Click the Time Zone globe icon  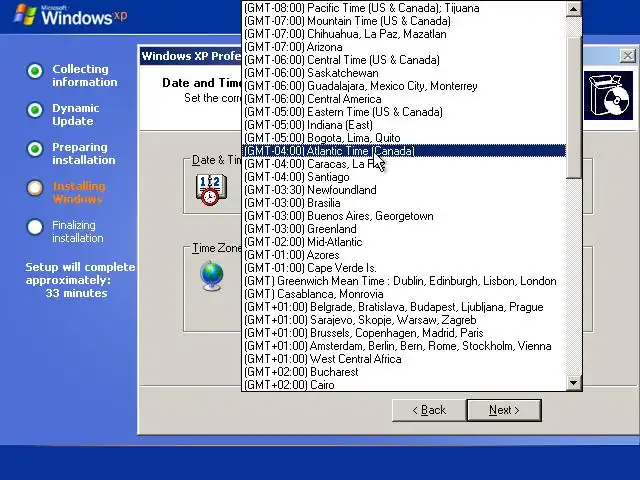[x=212, y=276]
